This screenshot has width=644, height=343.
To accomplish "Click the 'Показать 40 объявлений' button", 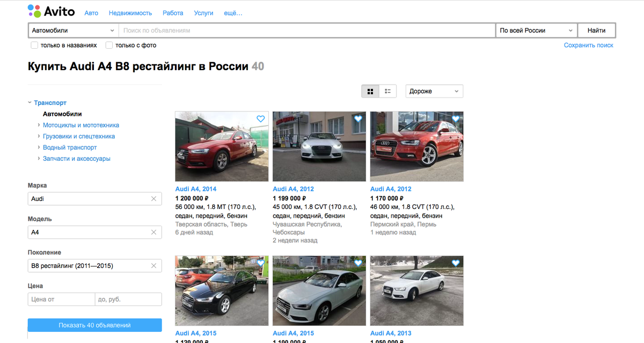I will point(94,325).
